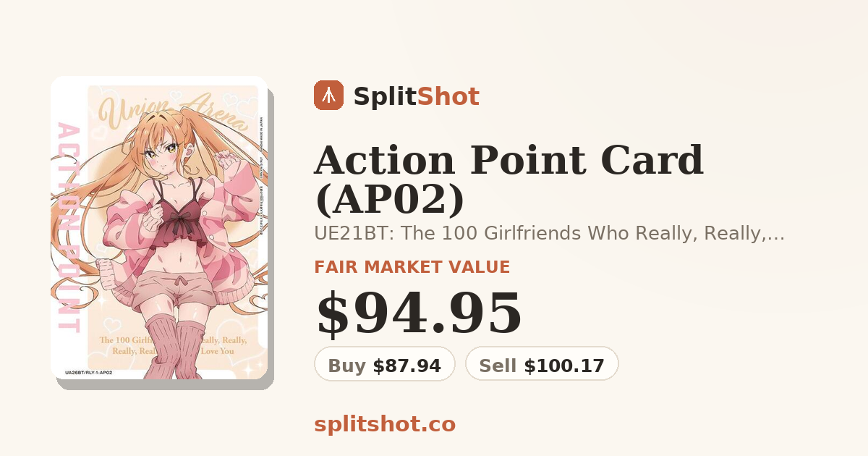The height and width of the screenshot is (456, 868).
Task: Open the splitshot.co link
Action: tap(385, 424)
